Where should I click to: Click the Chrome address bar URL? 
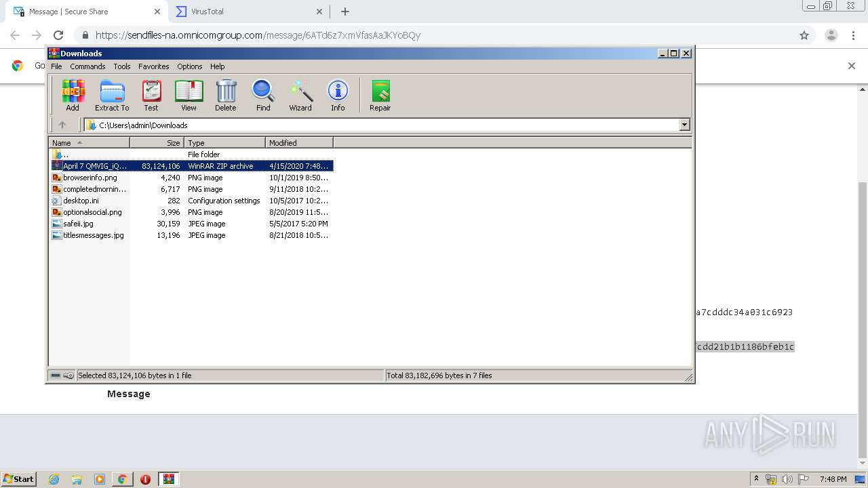click(258, 35)
